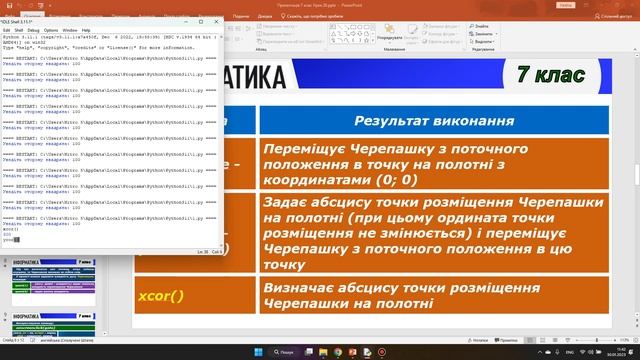640x360 pixels.
Task: Switch to Reading view icon
Action: click(555, 340)
